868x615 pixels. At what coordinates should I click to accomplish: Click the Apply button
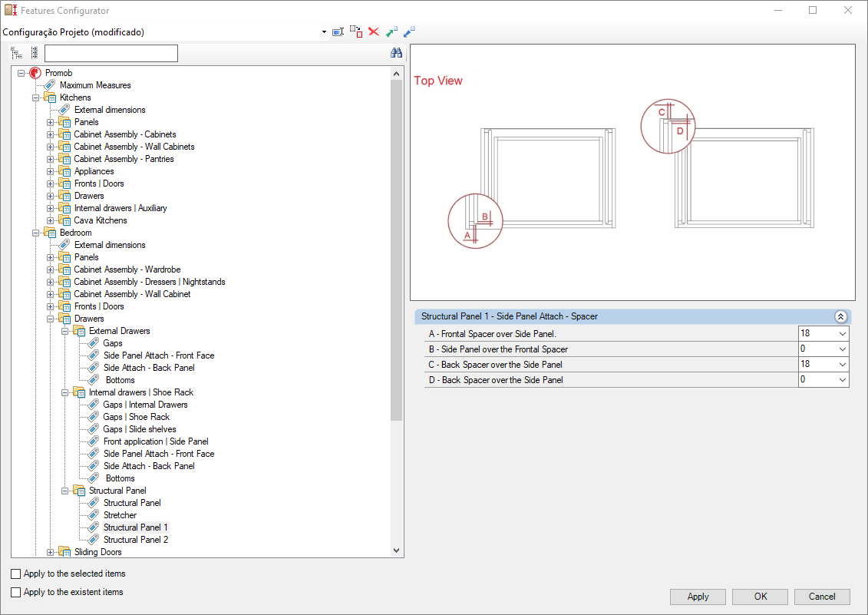pos(698,597)
